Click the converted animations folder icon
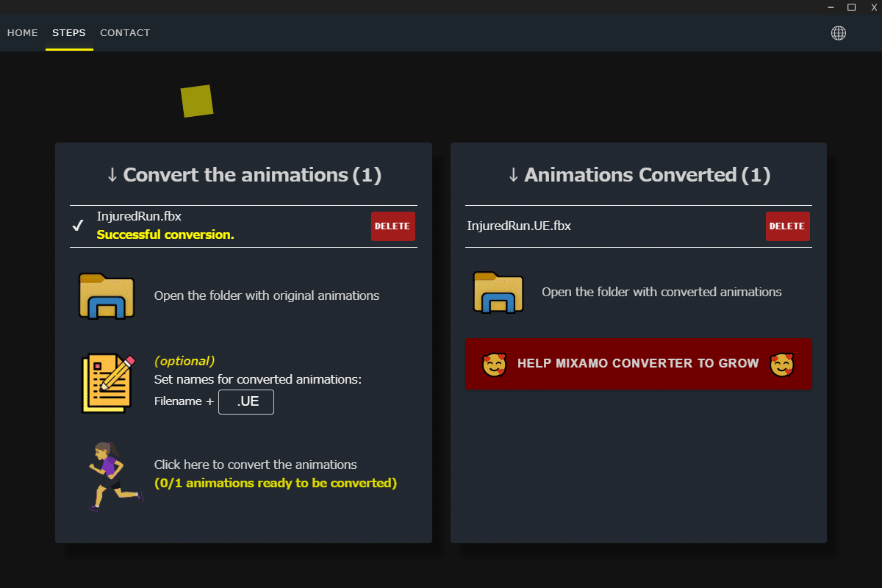Viewport: 882px width, 588px height. (498, 292)
